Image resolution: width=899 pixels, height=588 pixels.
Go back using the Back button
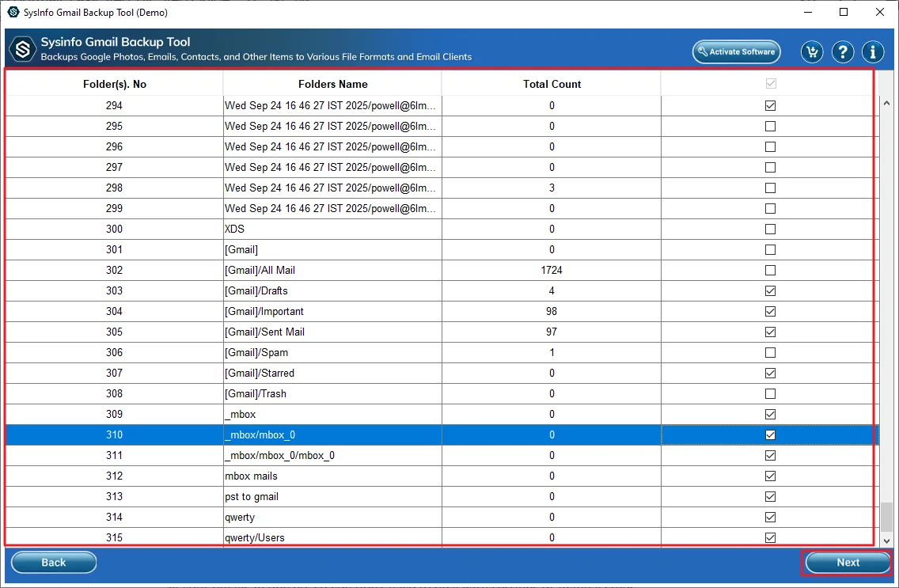tap(54, 563)
